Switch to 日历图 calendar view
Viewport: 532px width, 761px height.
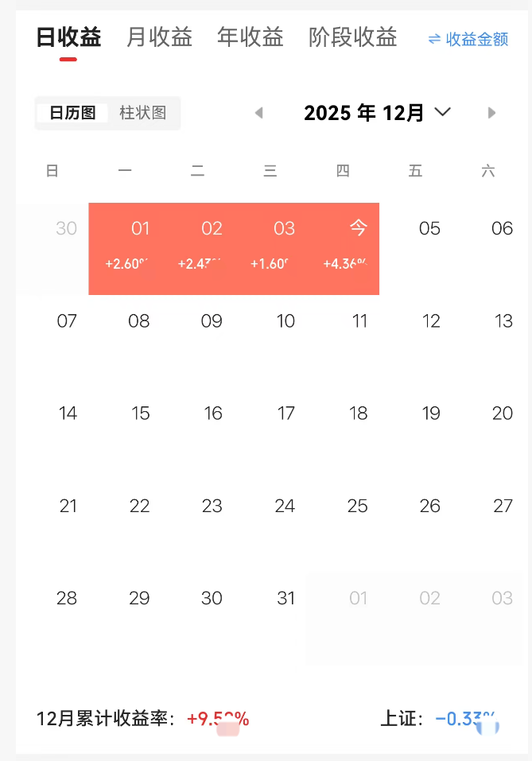pos(72,113)
